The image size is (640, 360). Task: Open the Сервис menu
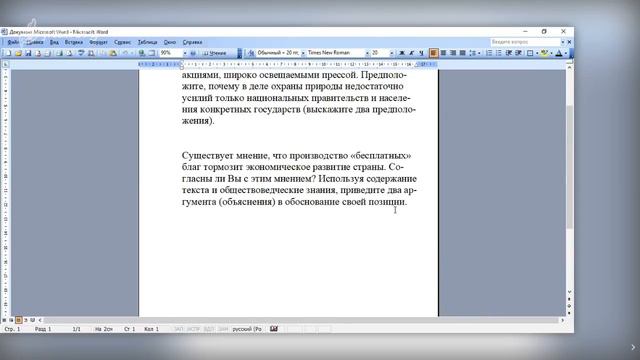(122, 42)
